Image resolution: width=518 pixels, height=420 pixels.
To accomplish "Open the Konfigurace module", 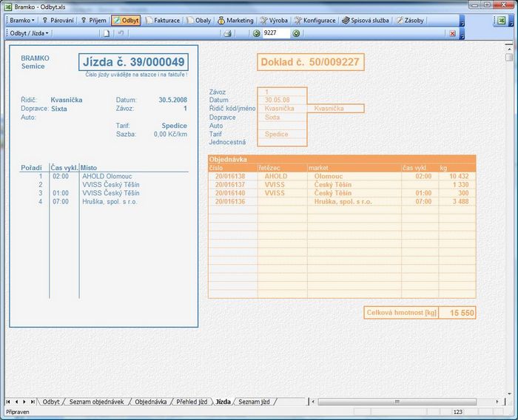I will coord(314,21).
